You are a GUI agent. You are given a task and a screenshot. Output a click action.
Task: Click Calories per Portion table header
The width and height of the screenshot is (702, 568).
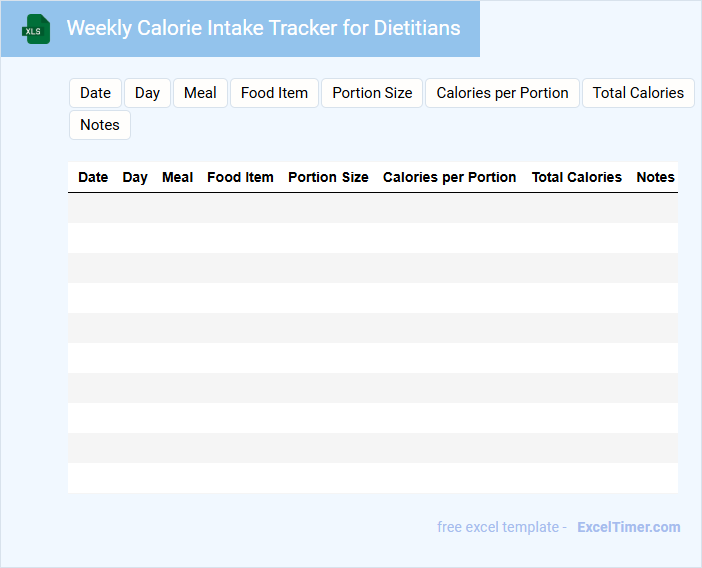tap(449, 177)
